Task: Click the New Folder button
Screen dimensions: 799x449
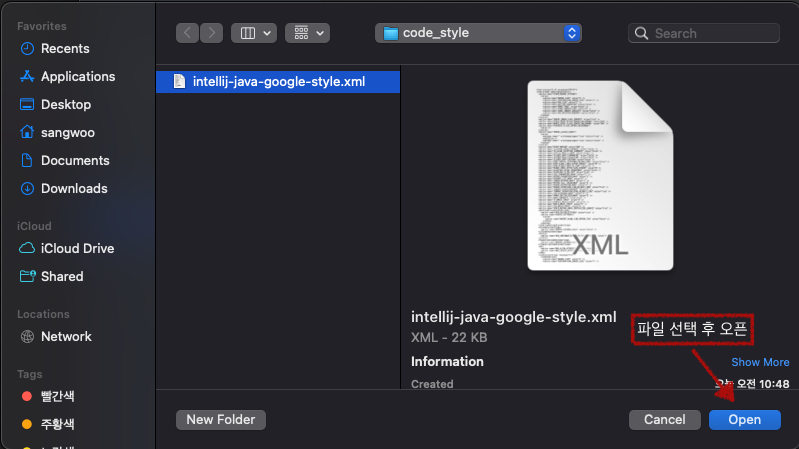Action: [x=221, y=420]
